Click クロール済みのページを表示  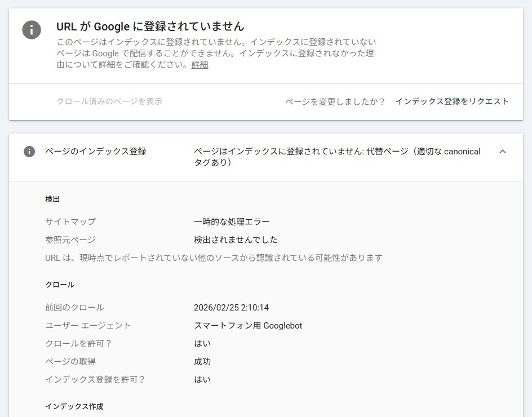(x=109, y=101)
